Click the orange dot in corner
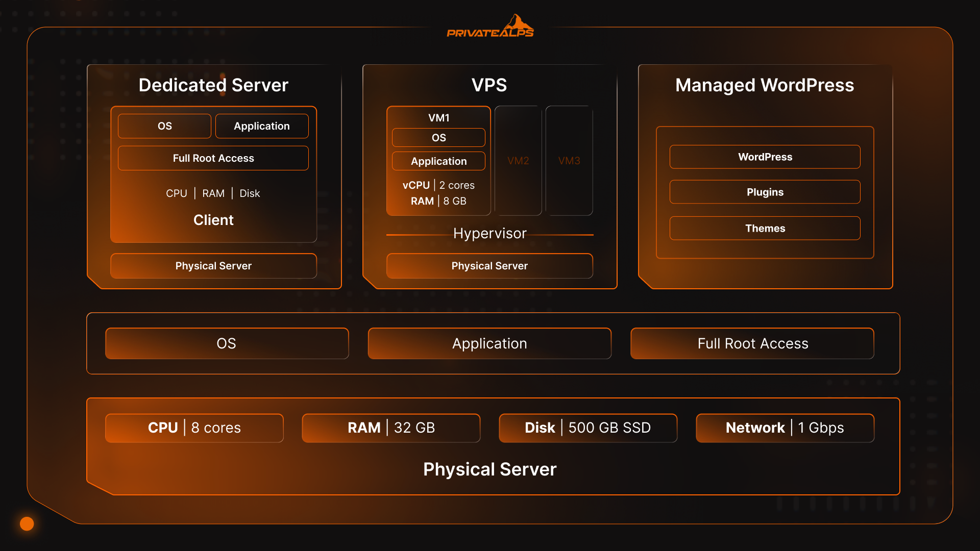Viewport: 980px width, 551px height. tap(27, 523)
